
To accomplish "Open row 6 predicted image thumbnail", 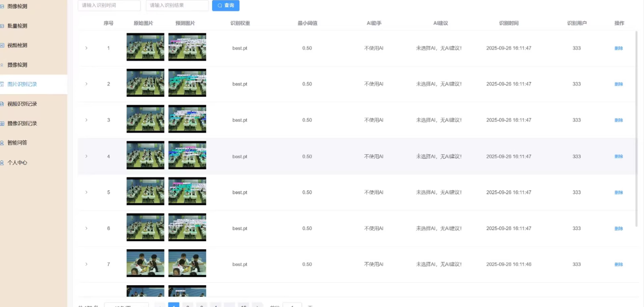I will [x=187, y=227].
